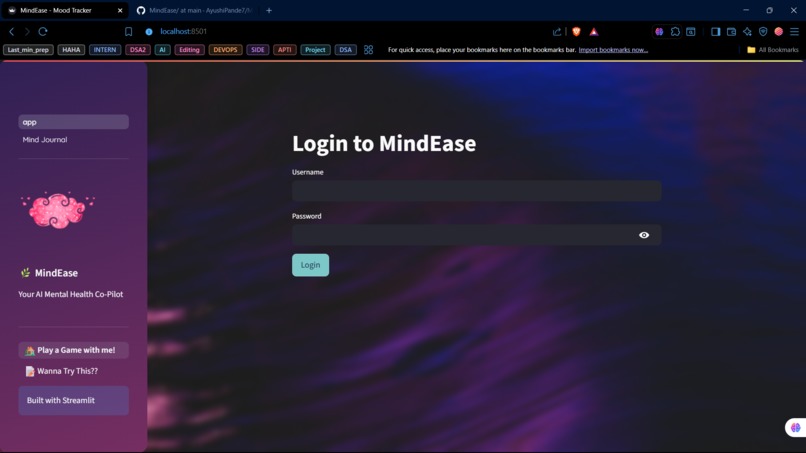The image size is (806, 453).
Task: Click the profile avatar icon in the toolbar
Action: (779, 31)
